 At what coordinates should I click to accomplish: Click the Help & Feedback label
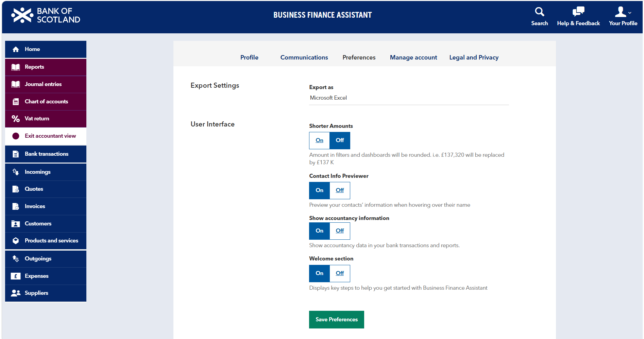click(x=578, y=23)
